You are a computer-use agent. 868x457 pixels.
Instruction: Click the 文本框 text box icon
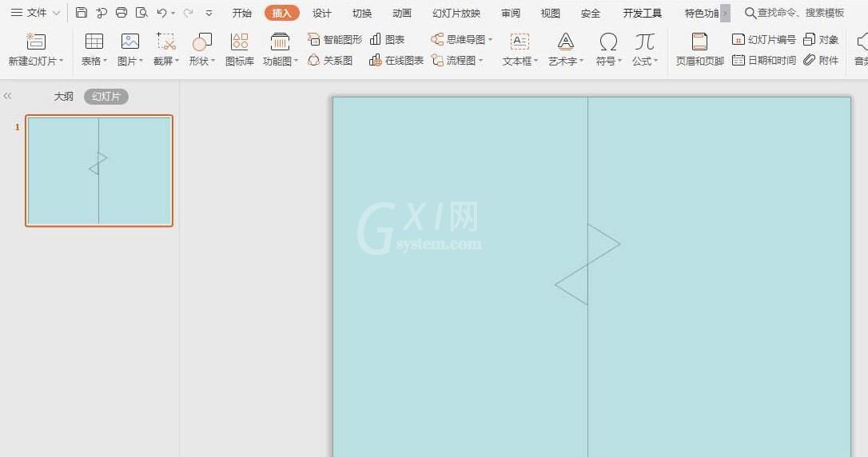point(520,41)
